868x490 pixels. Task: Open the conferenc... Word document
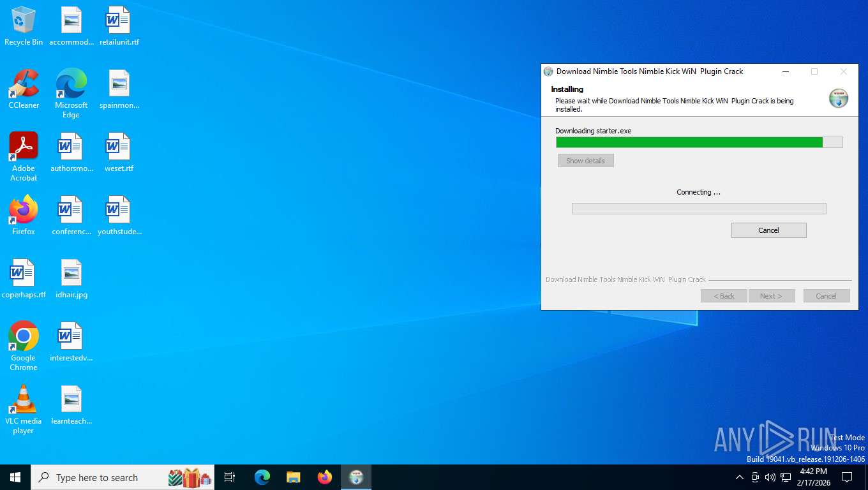[x=71, y=216]
